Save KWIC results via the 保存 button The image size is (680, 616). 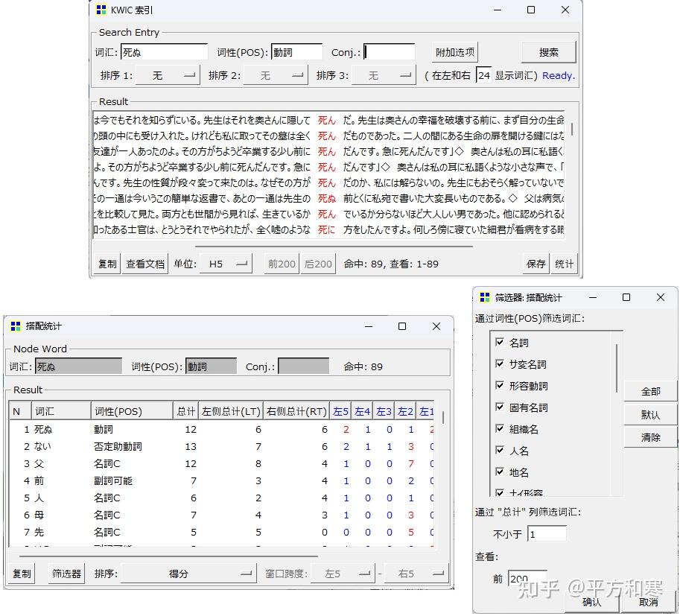(x=535, y=263)
